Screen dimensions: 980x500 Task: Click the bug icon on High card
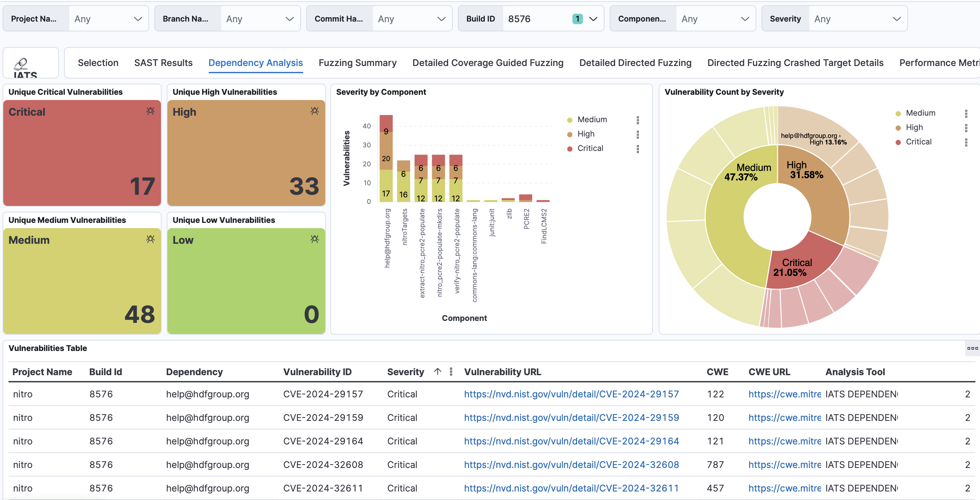pyautogui.click(x=315, y=111)
